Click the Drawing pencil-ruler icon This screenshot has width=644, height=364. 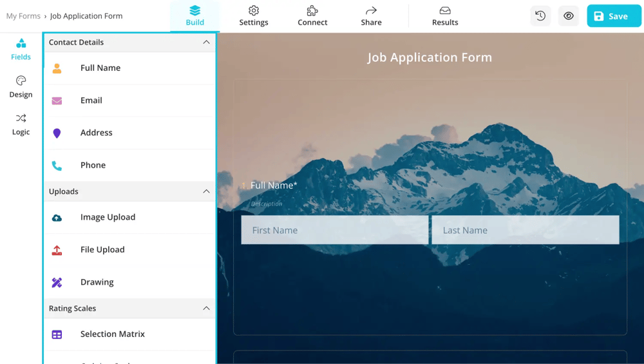[57, 282]
